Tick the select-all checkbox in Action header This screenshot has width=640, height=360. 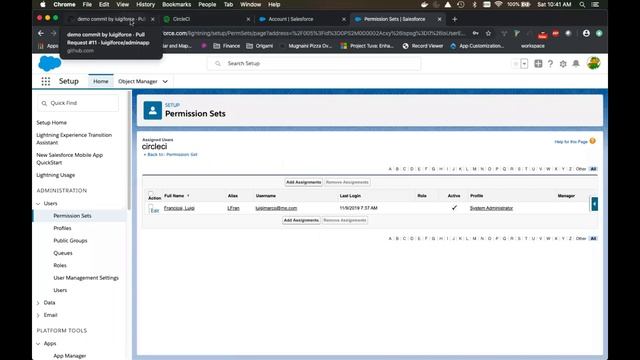[151, 193]
